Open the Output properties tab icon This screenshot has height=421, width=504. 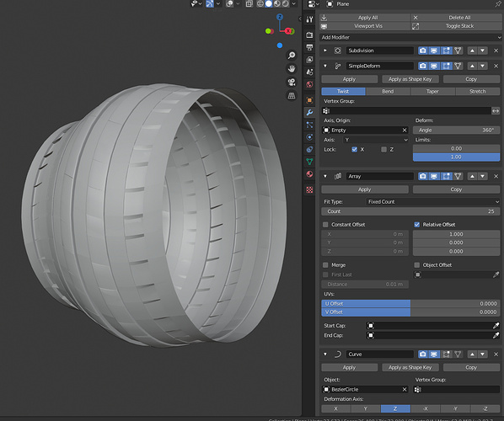309,47
